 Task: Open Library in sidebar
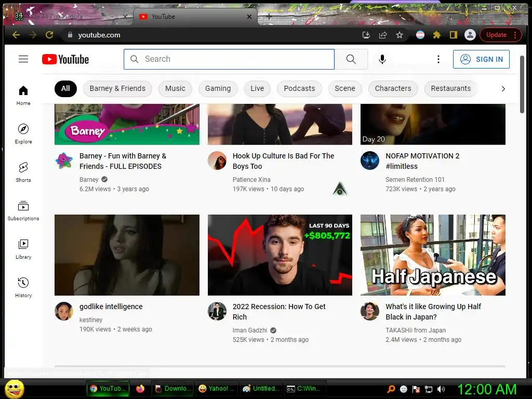23,249
